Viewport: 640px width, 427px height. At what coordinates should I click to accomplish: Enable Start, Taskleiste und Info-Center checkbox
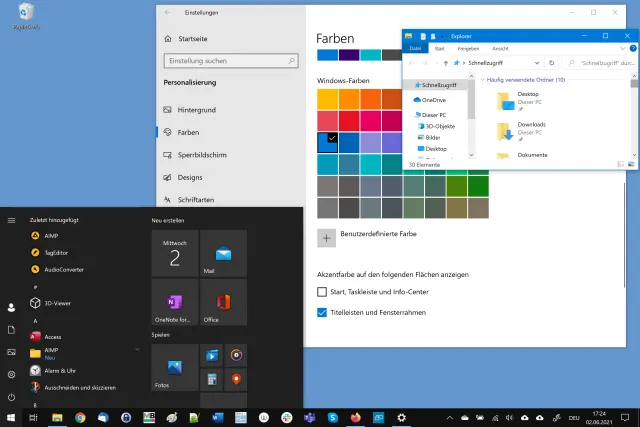(x=322, y=292)
